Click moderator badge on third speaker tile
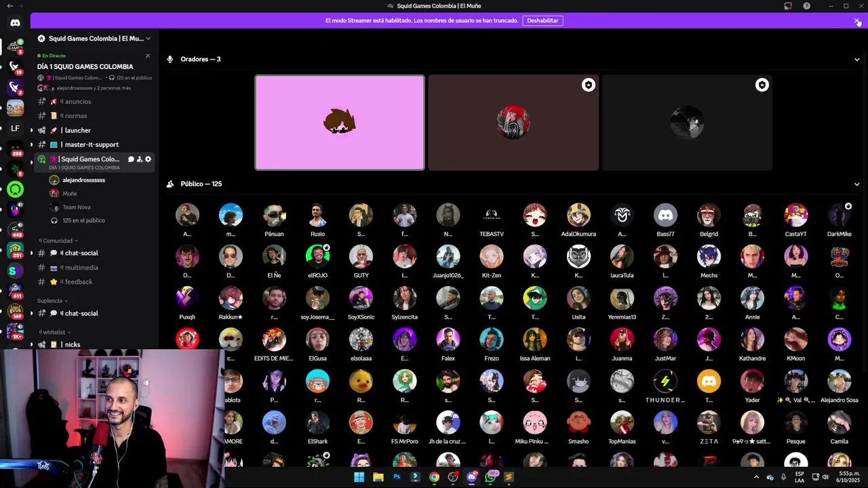Viewport: 868px width, 488px height. tap(762, 85)
